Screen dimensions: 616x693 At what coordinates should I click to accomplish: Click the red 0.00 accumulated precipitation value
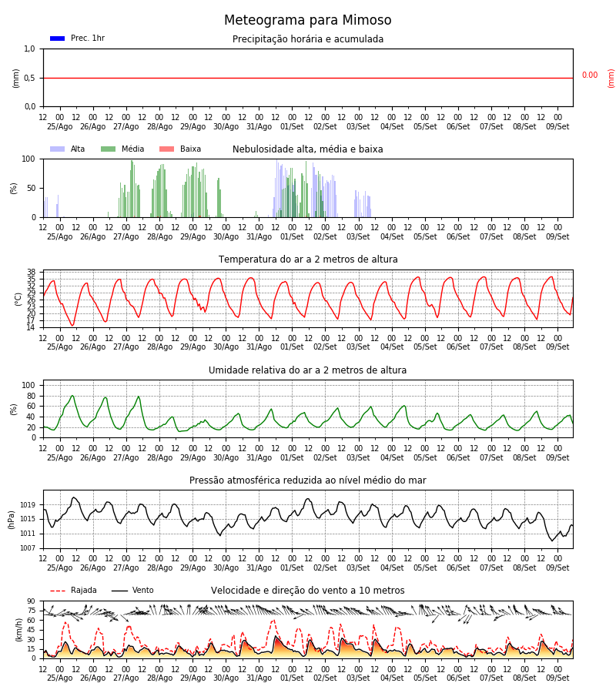(x=590, y=75)
